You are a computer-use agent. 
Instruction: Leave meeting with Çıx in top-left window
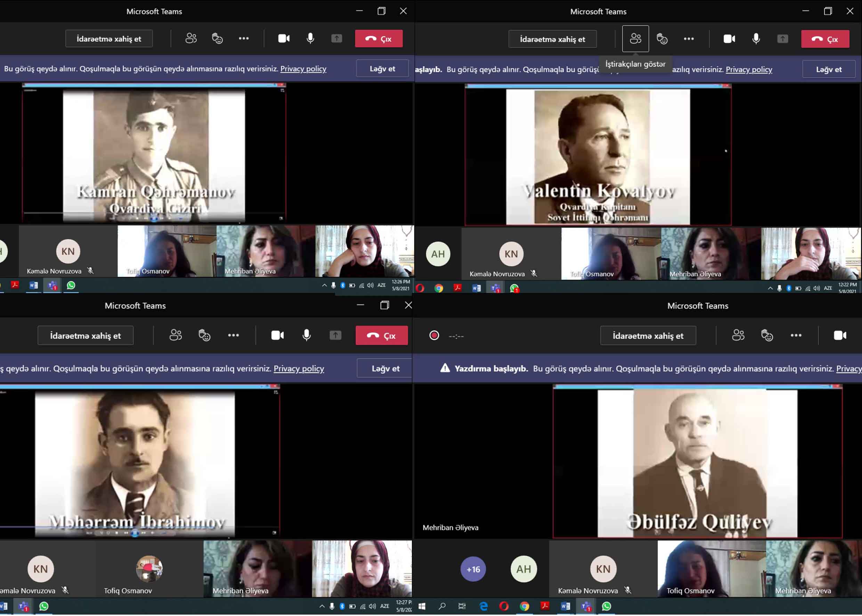(x=379, y=39)
